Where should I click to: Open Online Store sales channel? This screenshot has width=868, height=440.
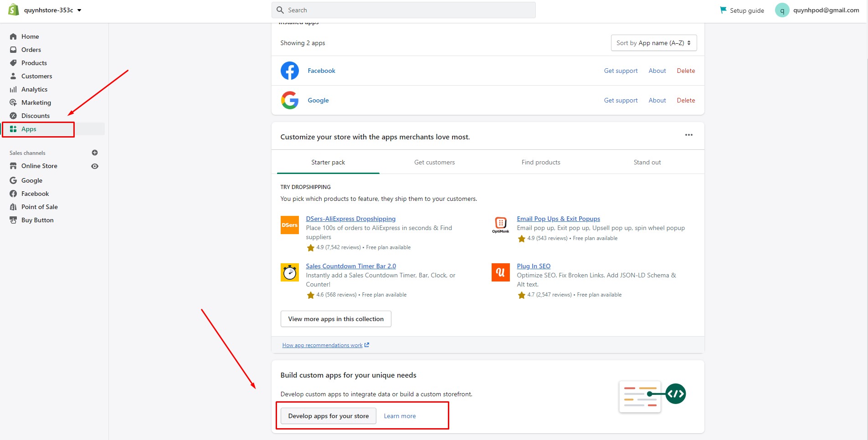point(39,166)
